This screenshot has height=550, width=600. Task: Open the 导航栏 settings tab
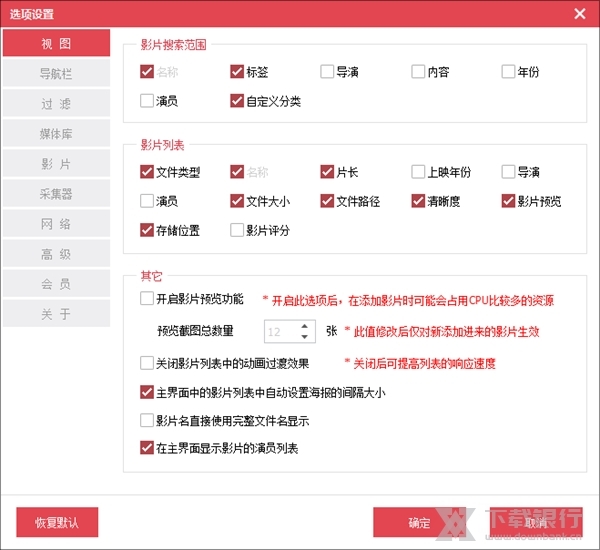(x=56, y=73)
